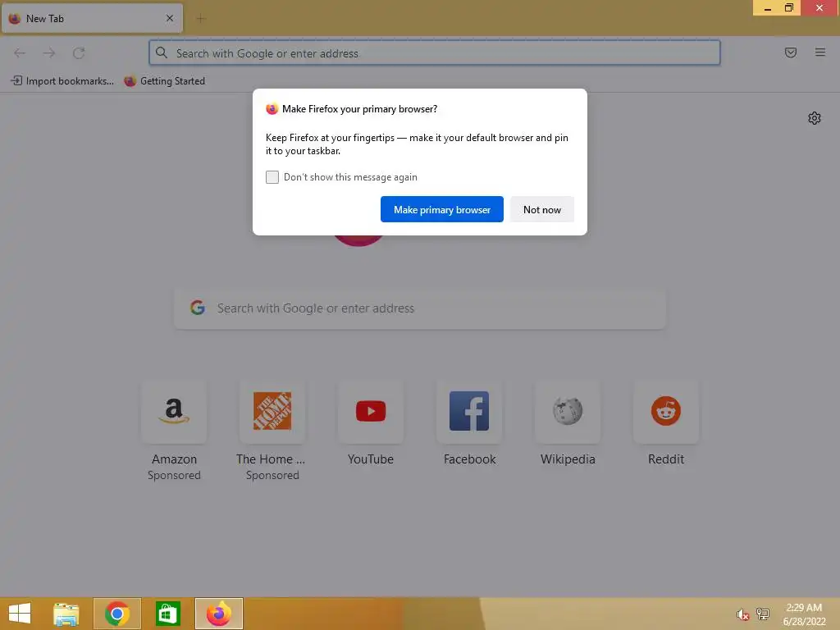The height and width of the screenshot is (630, 840).
Task: Dismiss dialog with Not now button
Action: pyautogui.click(x=541, y=209)
